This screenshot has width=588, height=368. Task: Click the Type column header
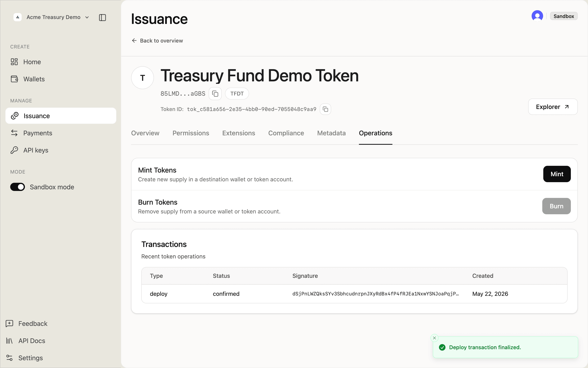pos(156,276)
